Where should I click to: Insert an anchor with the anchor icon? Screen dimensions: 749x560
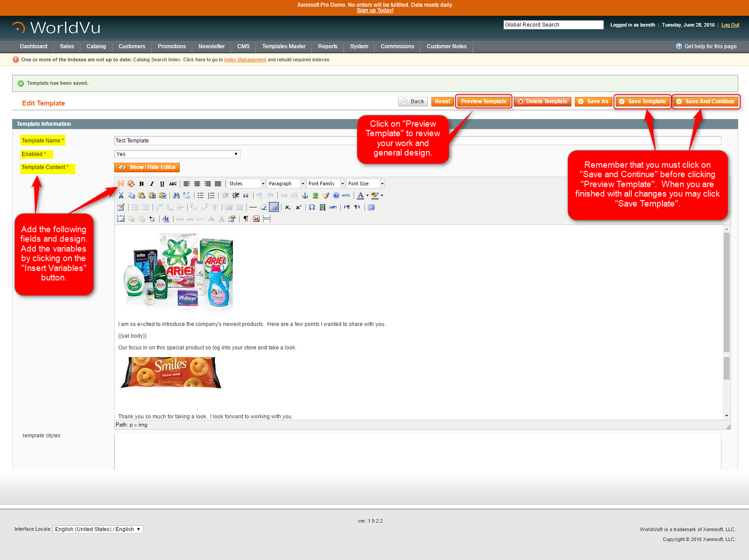click(305, 195)
